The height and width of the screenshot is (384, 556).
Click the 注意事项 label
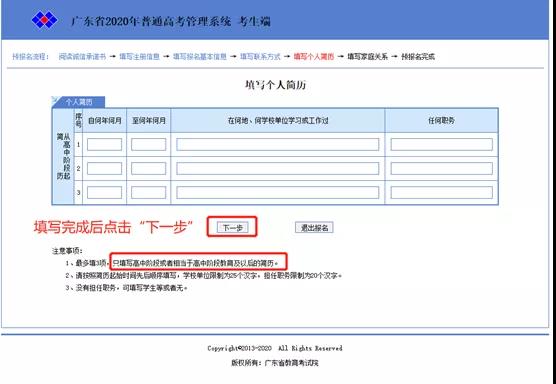coord(67,251)
